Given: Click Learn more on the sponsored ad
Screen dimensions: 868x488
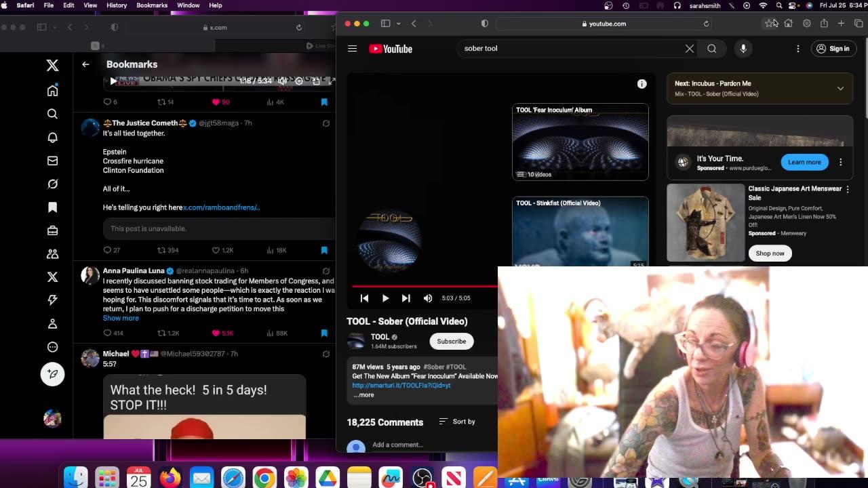Looking at the screenshot, I should 804,162.
